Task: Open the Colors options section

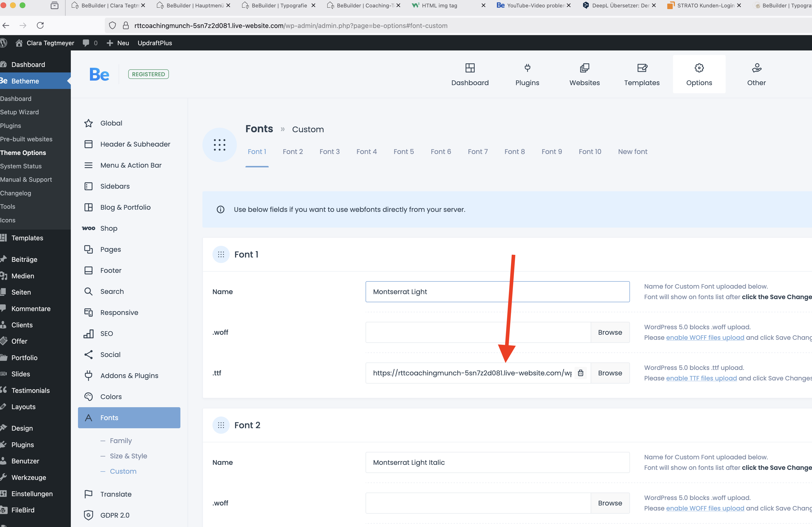Action: click(111, 396)
